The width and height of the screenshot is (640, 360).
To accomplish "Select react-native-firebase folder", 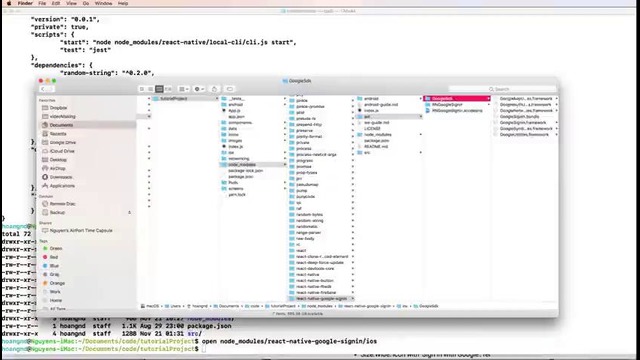I will (x=316, y=292).
